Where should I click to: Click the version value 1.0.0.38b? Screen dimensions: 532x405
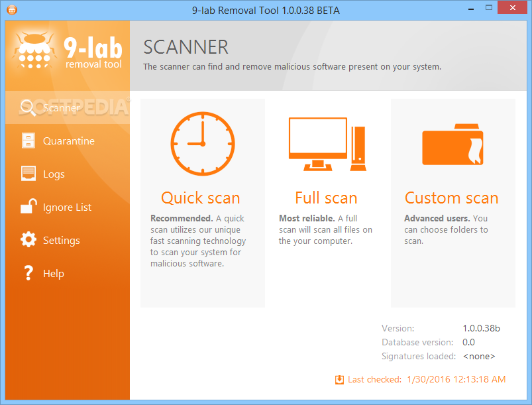(x=481, y=328)
